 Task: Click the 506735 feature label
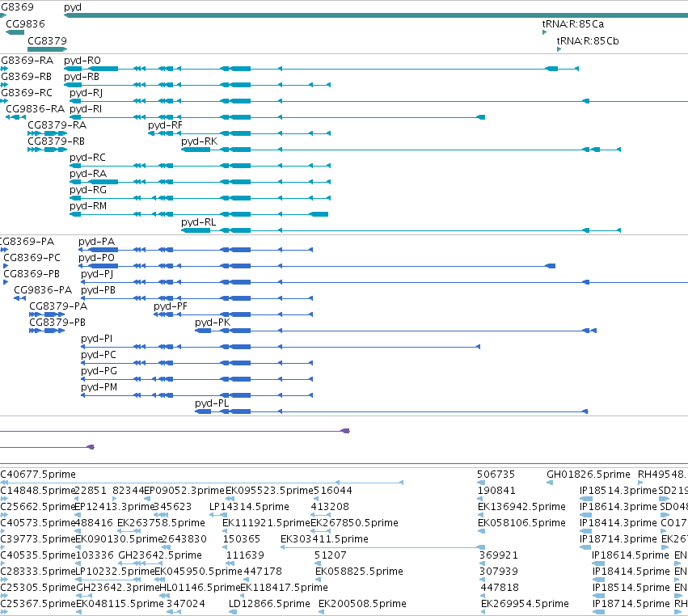(x=496, y=475)
